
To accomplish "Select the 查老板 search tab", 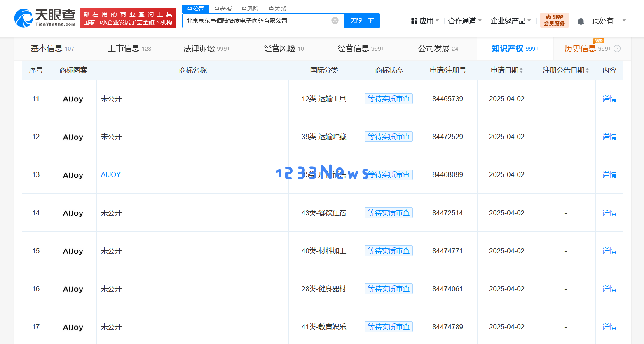I will pyautogui.click(x=223, y=9).
